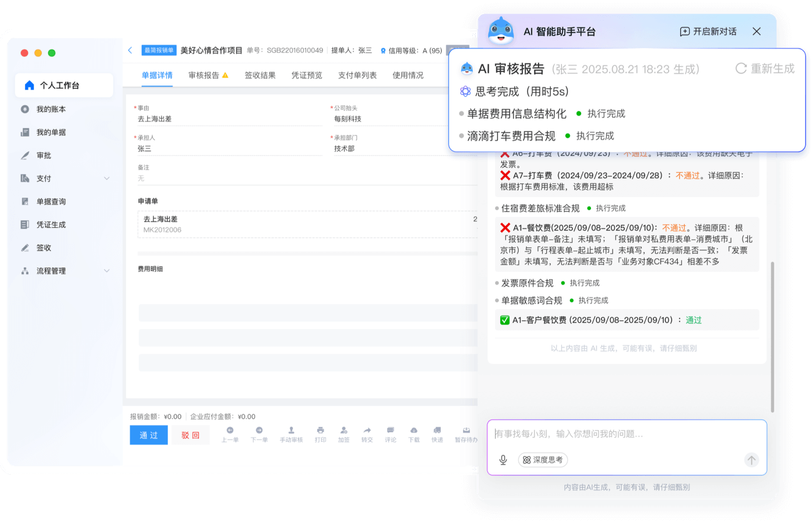Click the transfer (转交) arrow icon
Viewport: 812px width, 521px height.
coord(367,431)
